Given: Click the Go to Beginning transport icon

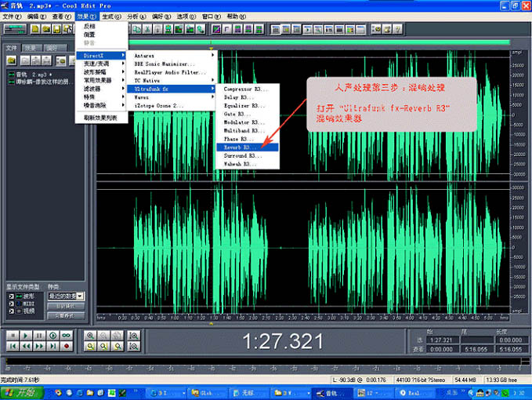Looking at the screenshot, I should pos(12,346).
